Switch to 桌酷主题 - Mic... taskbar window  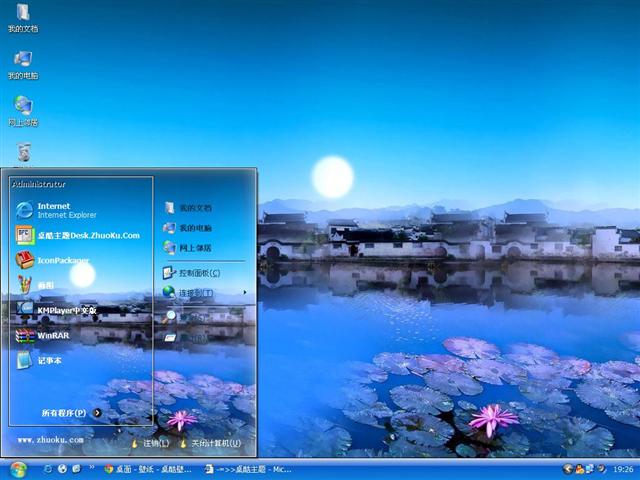tap(248, 469)
